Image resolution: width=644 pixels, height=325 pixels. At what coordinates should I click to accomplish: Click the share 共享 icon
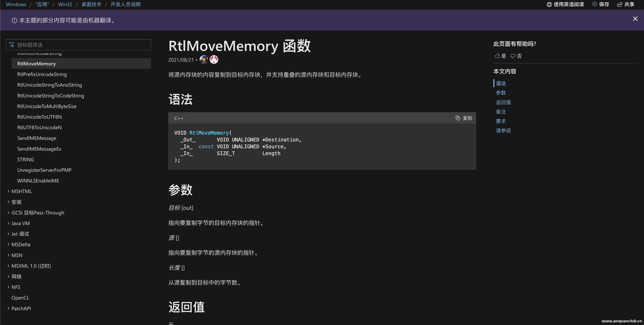(x=620, y=4)
